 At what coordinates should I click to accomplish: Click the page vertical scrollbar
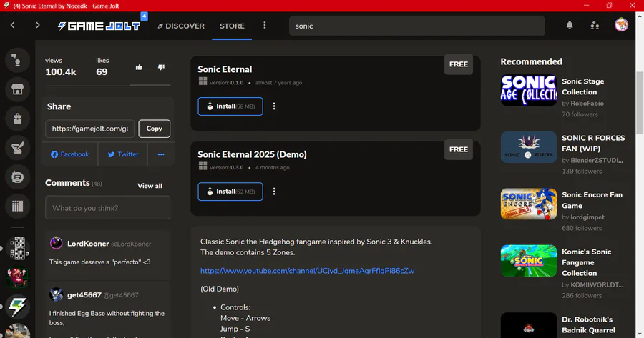click(640, 103)
